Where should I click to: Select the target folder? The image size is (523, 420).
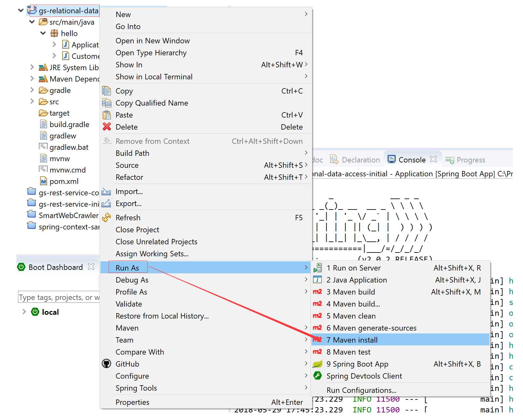(x=59, y=113)
